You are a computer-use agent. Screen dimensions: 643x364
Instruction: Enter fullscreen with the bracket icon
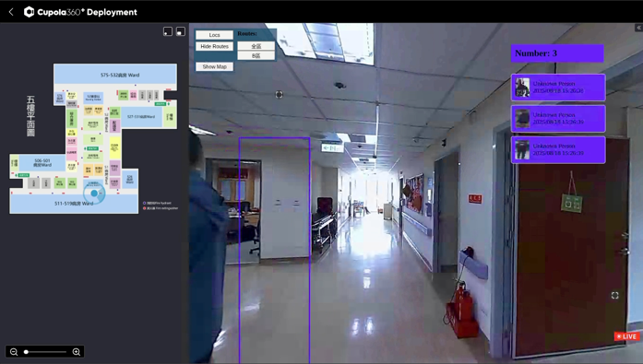tap(614, 295)
